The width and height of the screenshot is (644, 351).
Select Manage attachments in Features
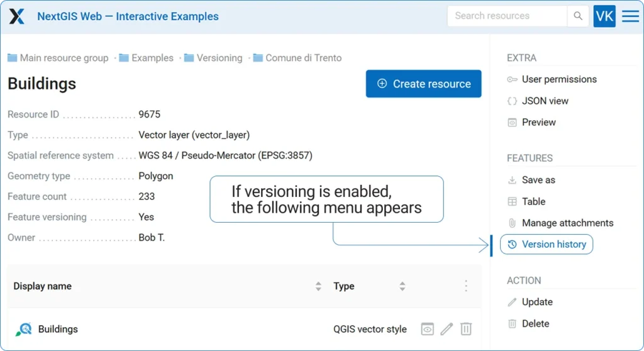pyautogui.click(x=567, y=223)
